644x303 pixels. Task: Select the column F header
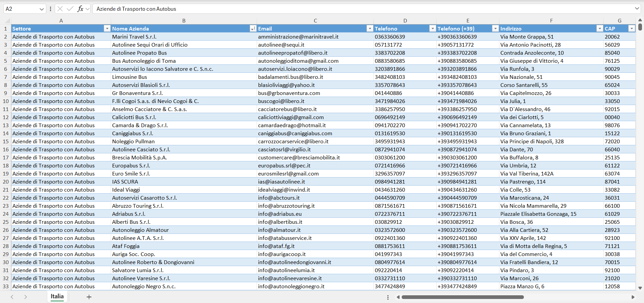551,21
